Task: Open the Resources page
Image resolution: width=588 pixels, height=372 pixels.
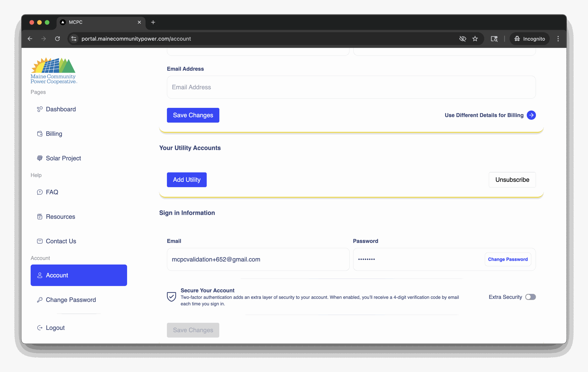Action: pos(60,217)
